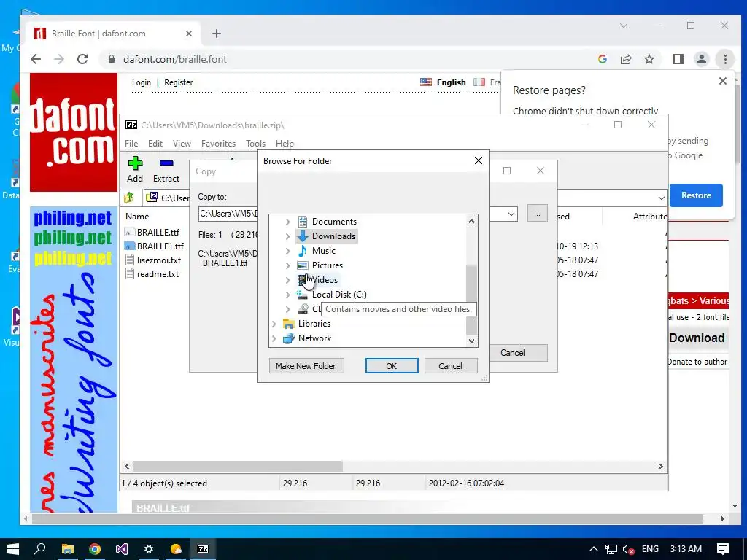Expand the Local Disk (C:) tree node

287,295
